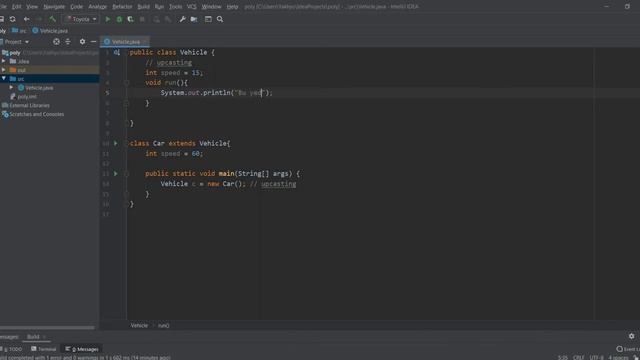Click the run gutter arrow beside class Car

116,143
